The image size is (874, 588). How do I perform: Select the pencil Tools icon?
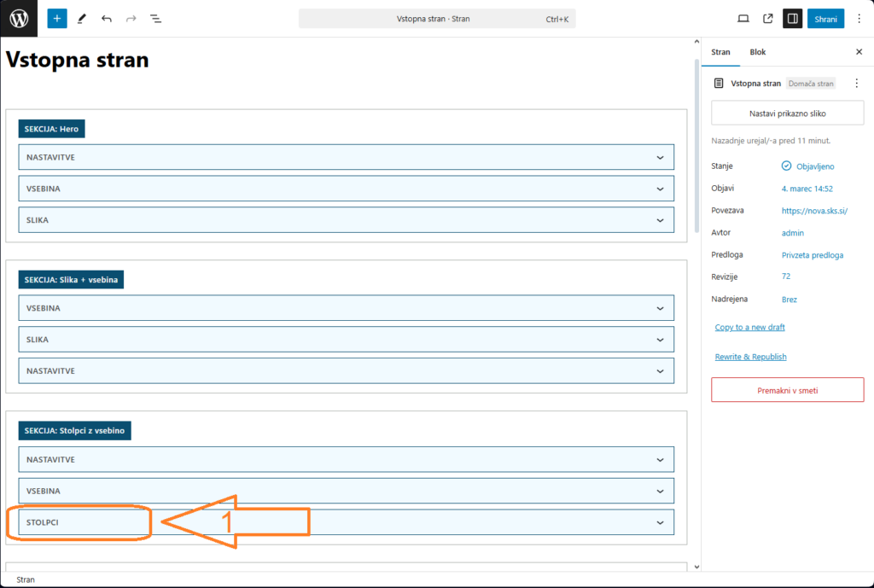[x=82, y=18]
